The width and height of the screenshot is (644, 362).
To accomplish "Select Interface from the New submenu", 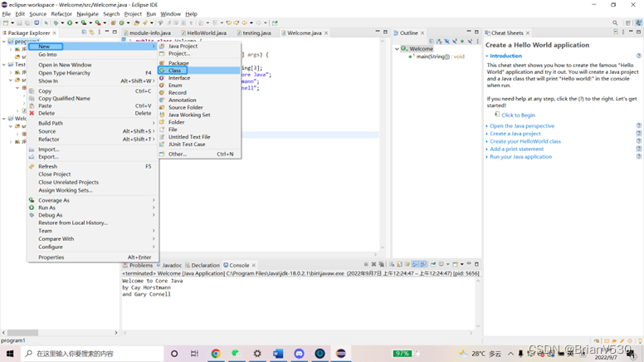I will point(199,78).
